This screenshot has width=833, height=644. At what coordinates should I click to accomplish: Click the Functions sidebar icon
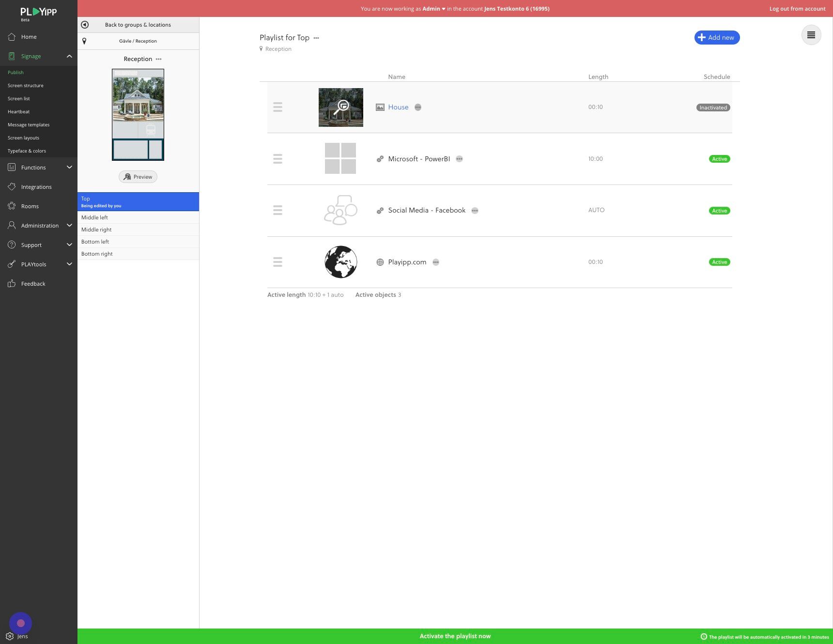(12, 168)
